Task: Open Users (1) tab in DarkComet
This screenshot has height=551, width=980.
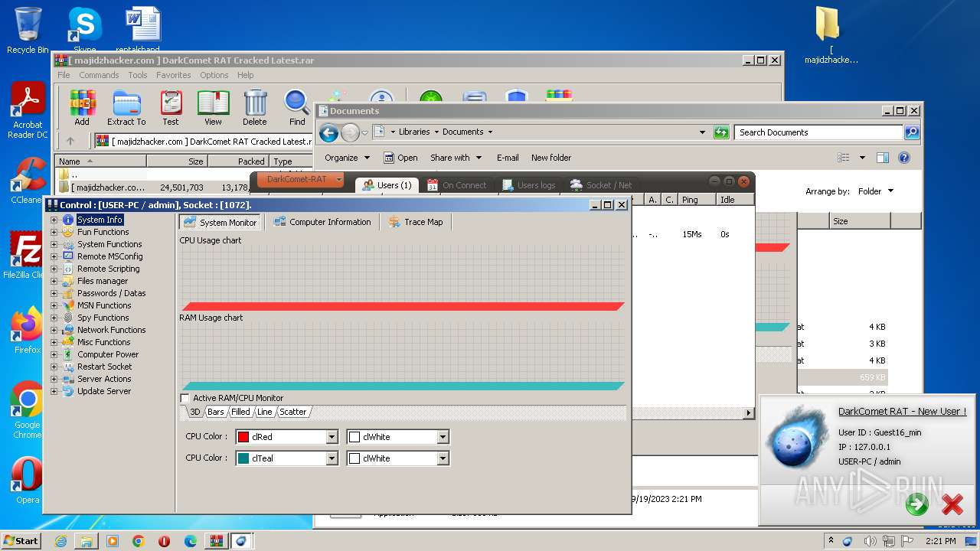Action: click(x=387, y=184)
